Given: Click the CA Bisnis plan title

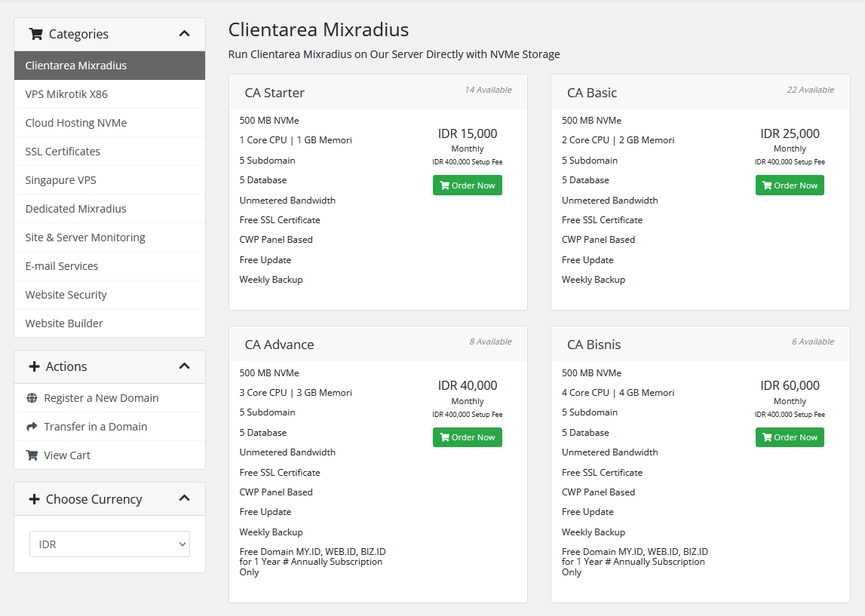Looking at the screenshot, I should click(594, 345).
